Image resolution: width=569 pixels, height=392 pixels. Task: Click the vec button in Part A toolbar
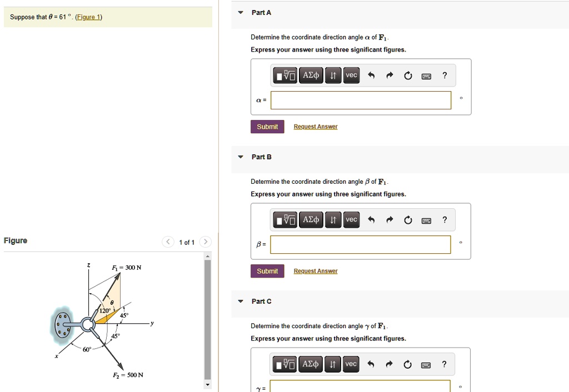pyautogui.click(x=351, y=76)
